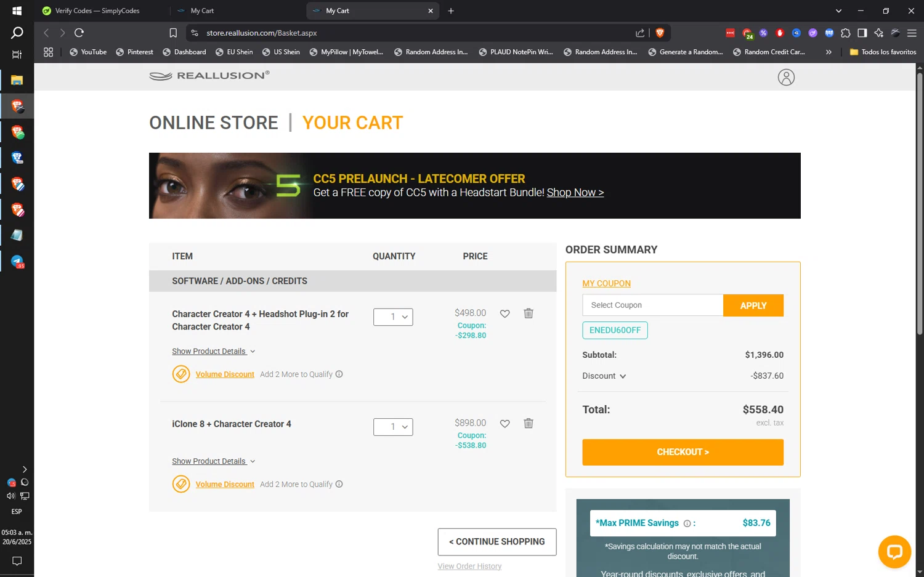Open View Order History link
The width and height of the screenshot is (924, 577).
pyautogui.click(x=469, y=567)
